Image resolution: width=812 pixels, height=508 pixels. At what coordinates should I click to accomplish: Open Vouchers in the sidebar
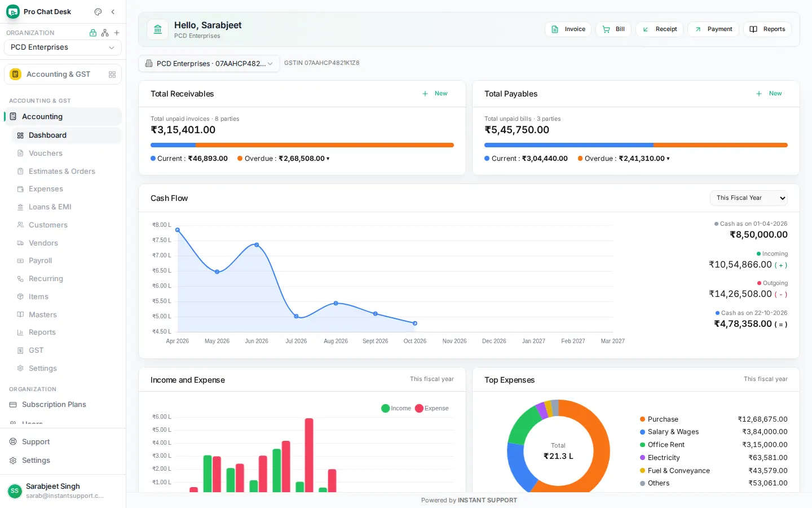(67, 154)
